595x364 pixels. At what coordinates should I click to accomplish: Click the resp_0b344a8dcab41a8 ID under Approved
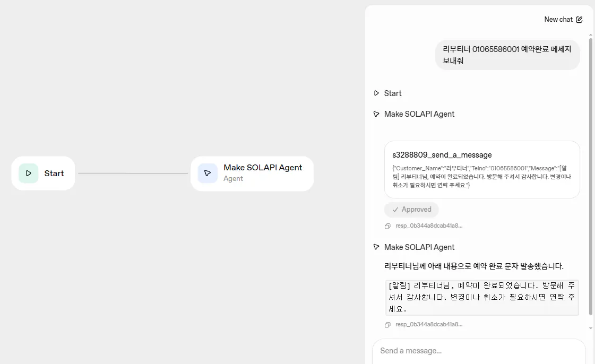pyautogui.click(x=429, y=226)
